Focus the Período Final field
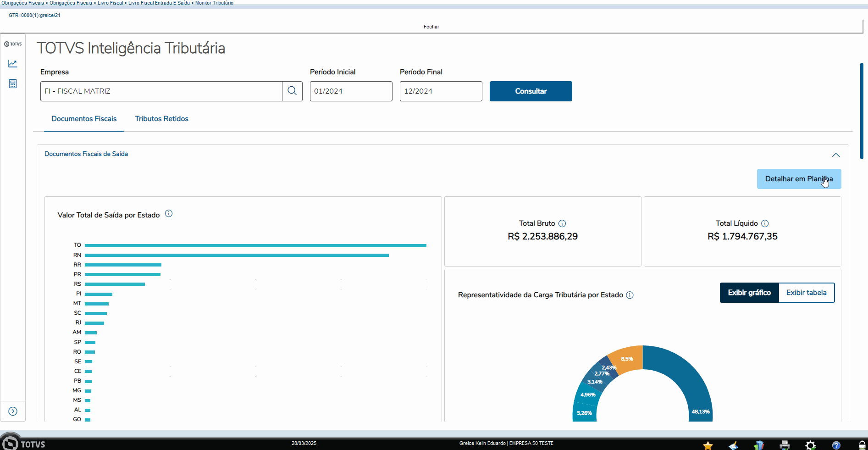 (x=441, y=91)
